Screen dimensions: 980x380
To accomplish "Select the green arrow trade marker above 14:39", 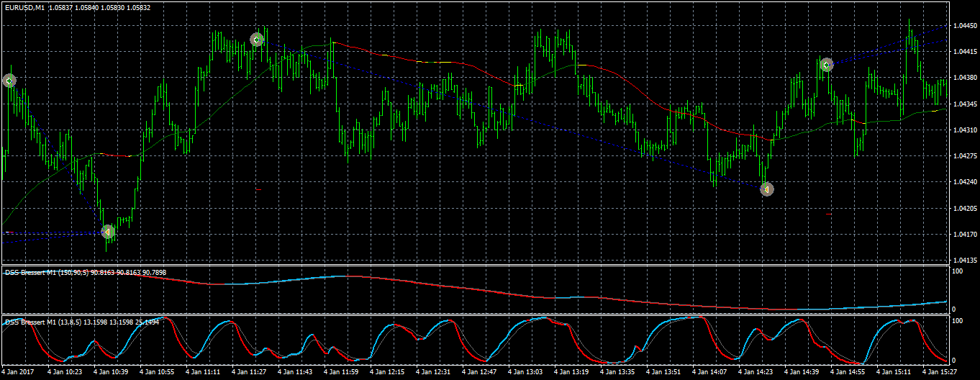I will point(827,65).
